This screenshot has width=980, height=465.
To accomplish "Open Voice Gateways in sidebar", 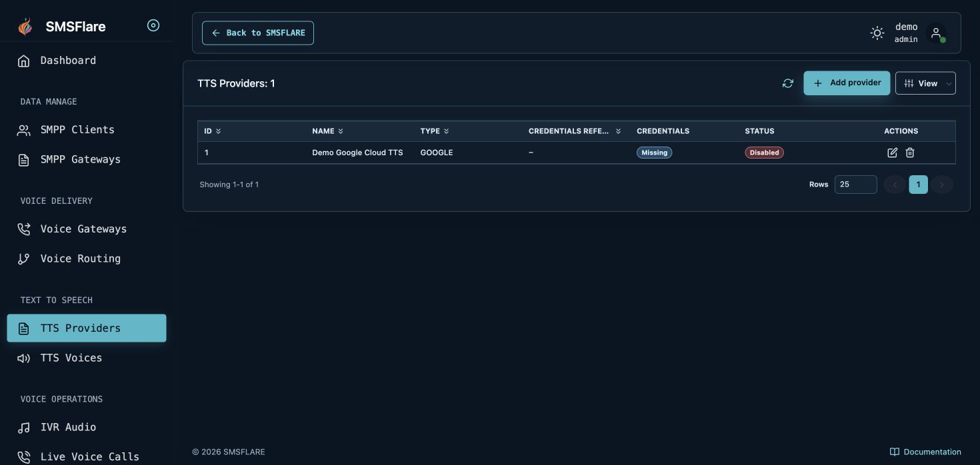I will click(87, 229).
